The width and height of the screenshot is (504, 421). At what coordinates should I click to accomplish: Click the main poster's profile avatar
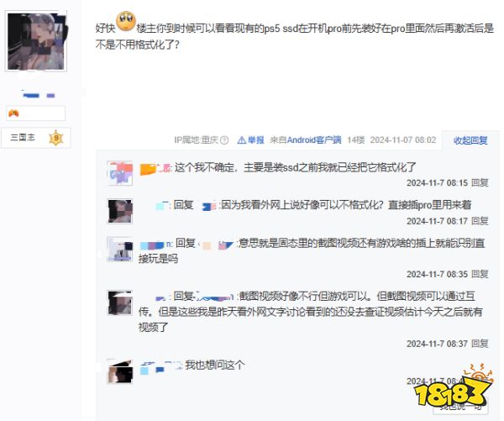36,41
